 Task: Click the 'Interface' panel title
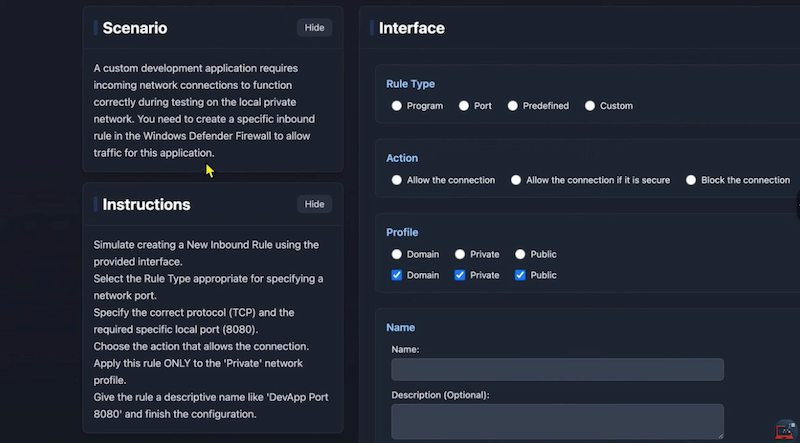(x=411, y=28)
